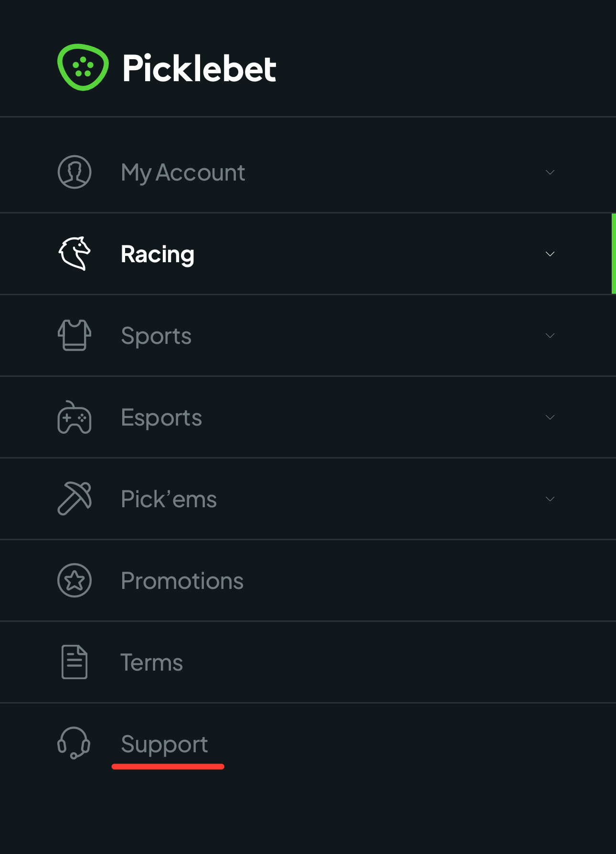The height and width of the screenshot is (854, 616).
Task: Click the Pick'ems pickaxe icon
Action: click(x=74, y=499)
